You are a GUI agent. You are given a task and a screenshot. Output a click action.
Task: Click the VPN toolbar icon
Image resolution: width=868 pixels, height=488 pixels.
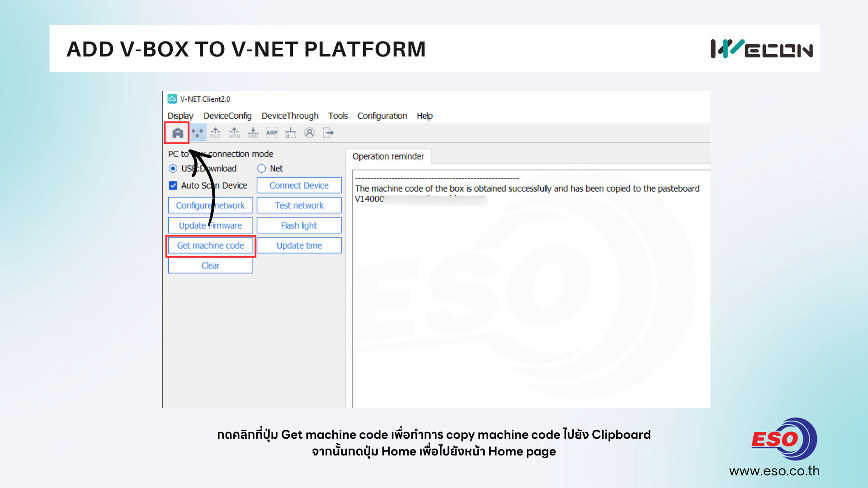pos(234,133)
